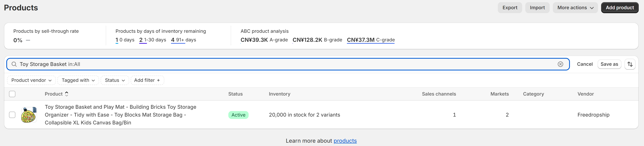Click the Toy Storage Basket search input
The width and height of the screenshot is (644, 146).
(288, 64)
